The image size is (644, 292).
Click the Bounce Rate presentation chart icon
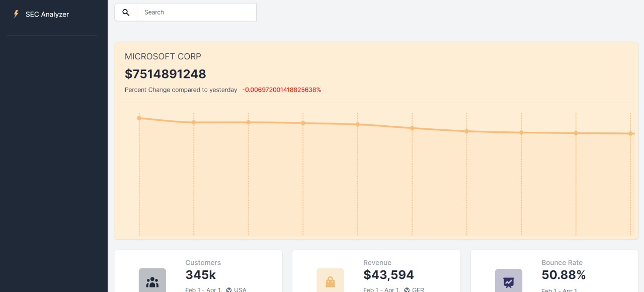tap(509, 282)
